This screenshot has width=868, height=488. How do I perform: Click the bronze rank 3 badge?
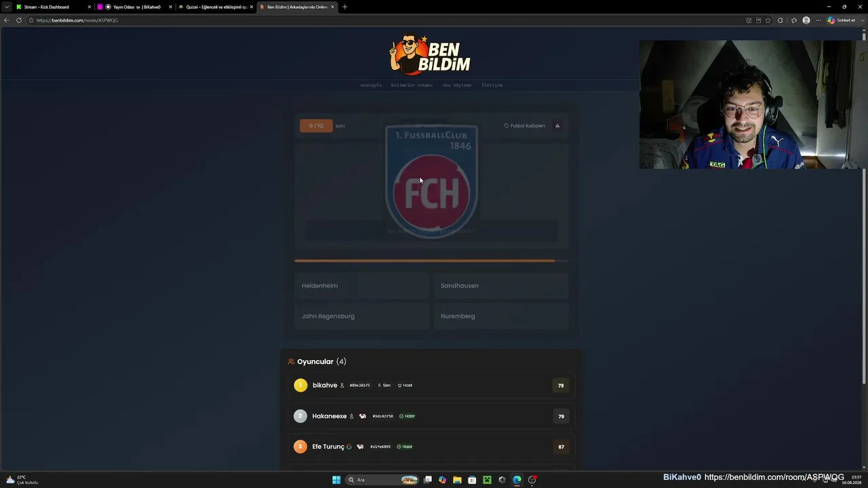300,447
